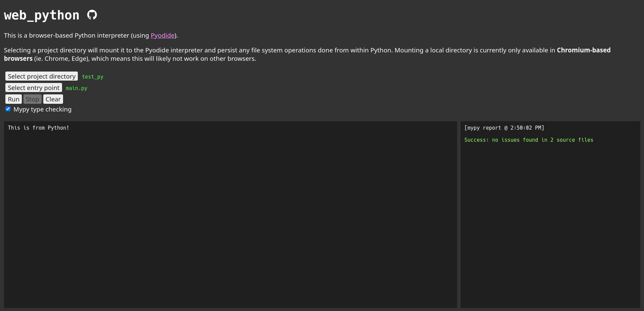Click the main.py entry point name
Screen dimensions: 644x311
point(76,88)
